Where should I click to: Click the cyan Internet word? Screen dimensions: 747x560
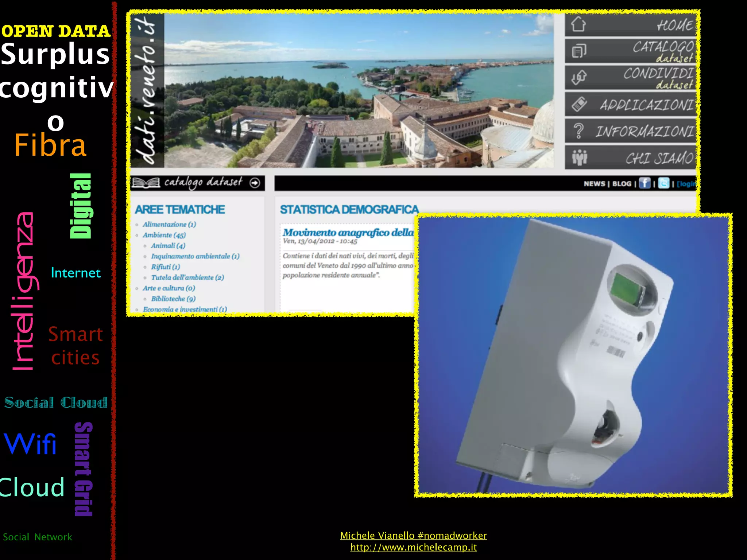click(x=76, y=273)
